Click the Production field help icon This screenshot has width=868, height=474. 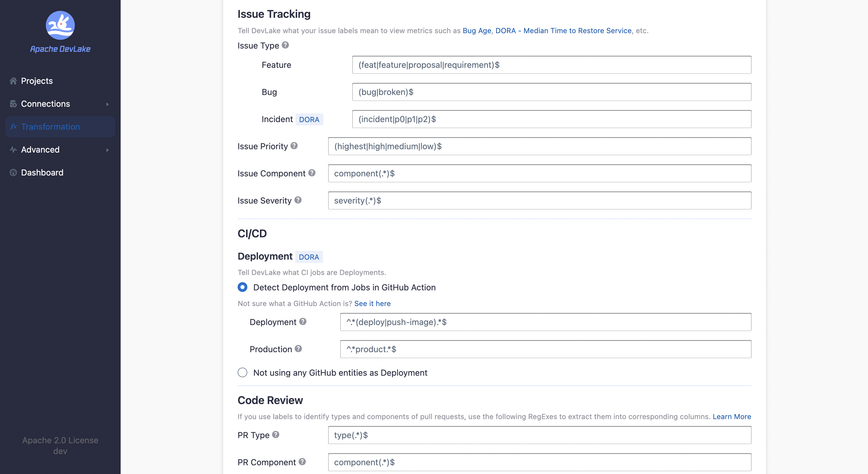click(298, 349)
